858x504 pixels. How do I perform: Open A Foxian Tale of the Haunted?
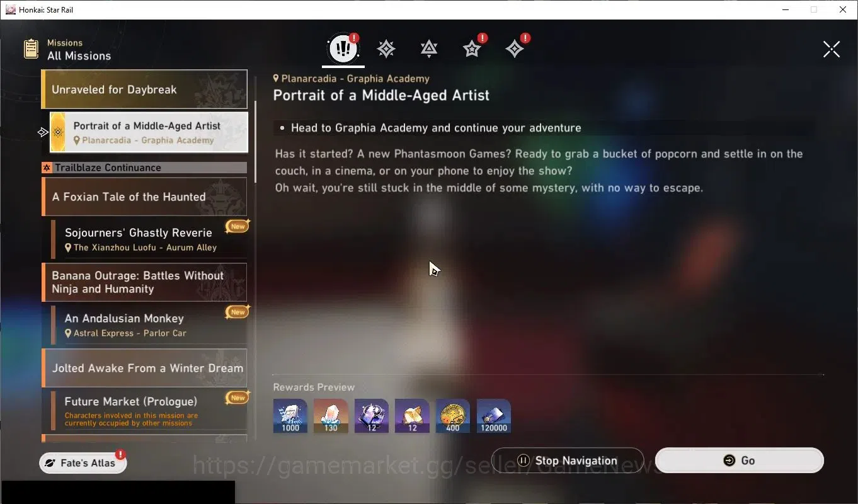(144, 197)
